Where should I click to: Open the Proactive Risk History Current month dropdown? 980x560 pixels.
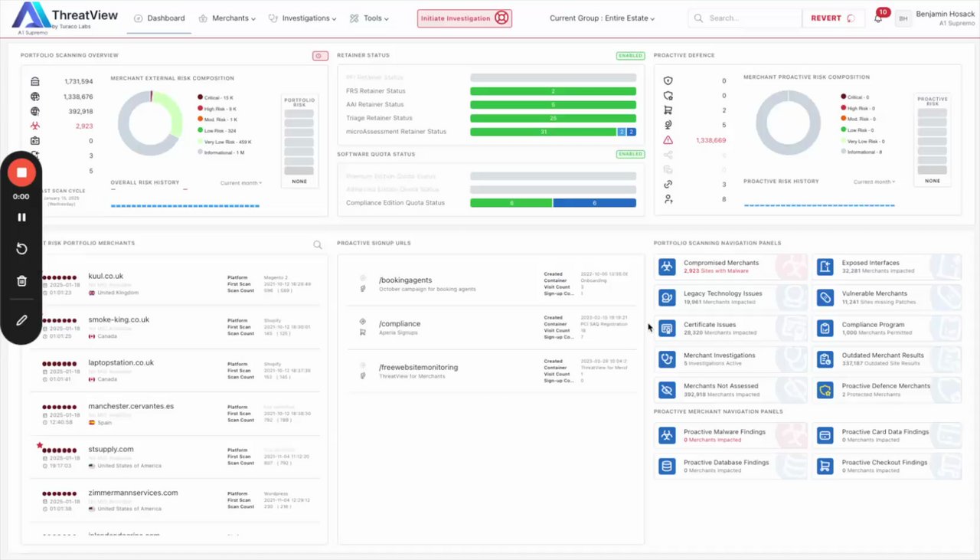point(874,182)
